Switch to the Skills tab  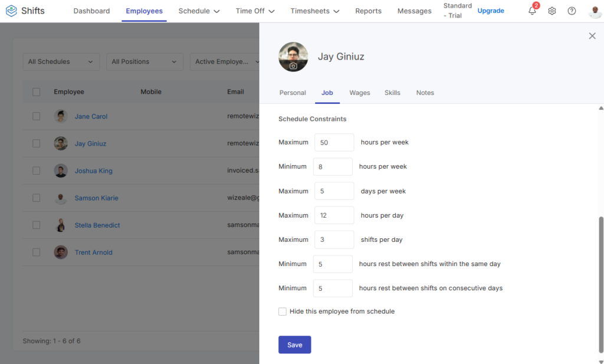click(392, 93)
